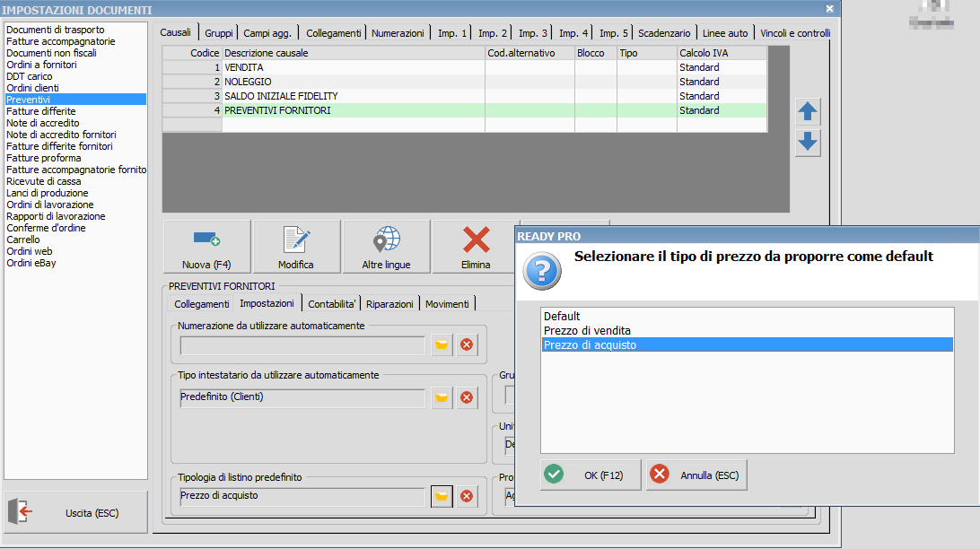980x549 pixels.
Task: Close the Impostazioni Documenti window
Action: 829,9
